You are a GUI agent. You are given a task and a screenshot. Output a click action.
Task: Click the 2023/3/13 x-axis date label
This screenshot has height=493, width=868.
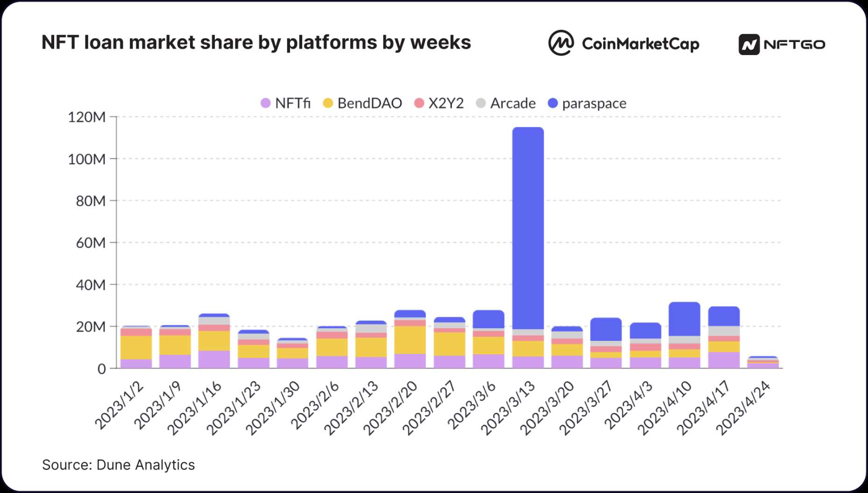click(x=508, y=408)
